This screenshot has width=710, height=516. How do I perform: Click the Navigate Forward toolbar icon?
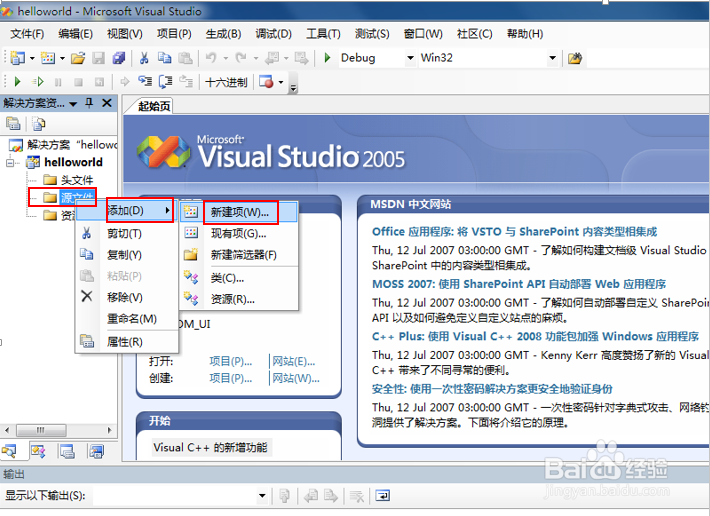pyautogui.click(x=301, y=58)
